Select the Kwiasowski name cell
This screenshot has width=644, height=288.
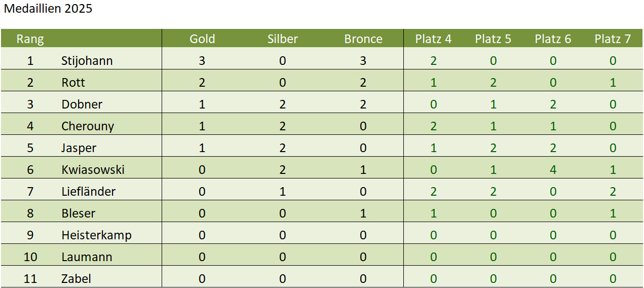pyautogui.click(x=93, y=170)
